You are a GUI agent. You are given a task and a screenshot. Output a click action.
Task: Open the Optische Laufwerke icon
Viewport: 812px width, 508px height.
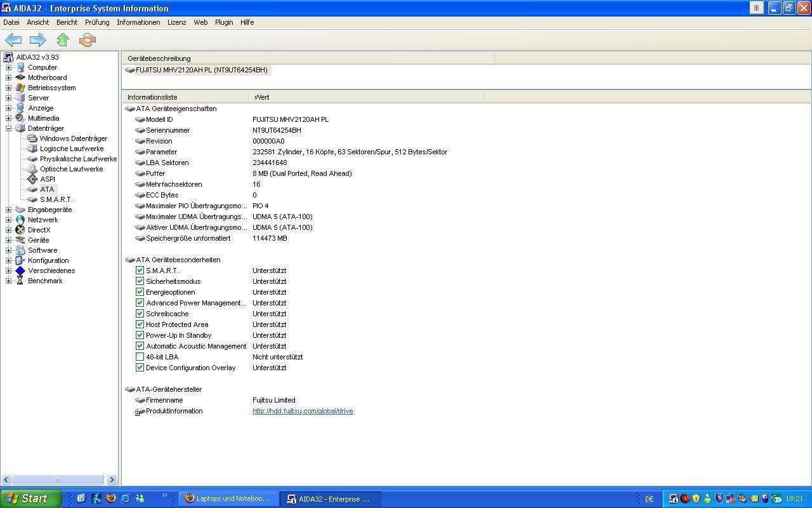point(32,169)
